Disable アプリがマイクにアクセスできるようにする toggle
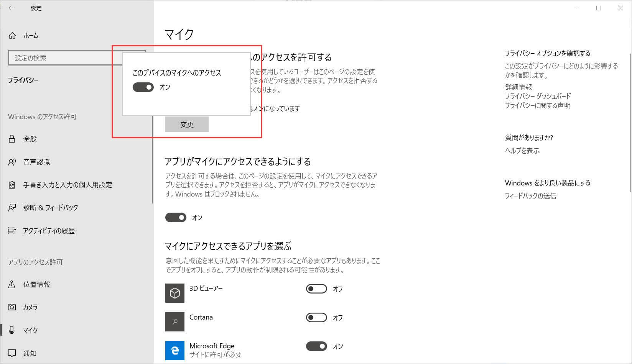 tap(176, 217)
